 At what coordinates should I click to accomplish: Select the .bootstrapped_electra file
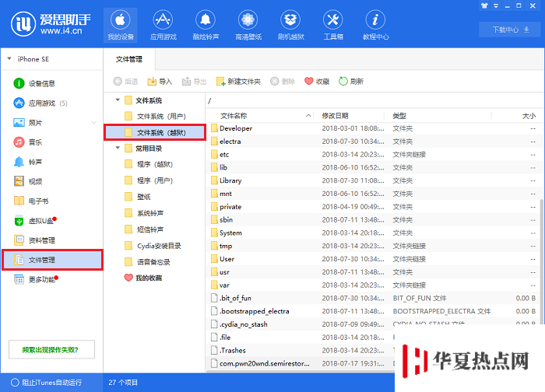click(373, 311)
